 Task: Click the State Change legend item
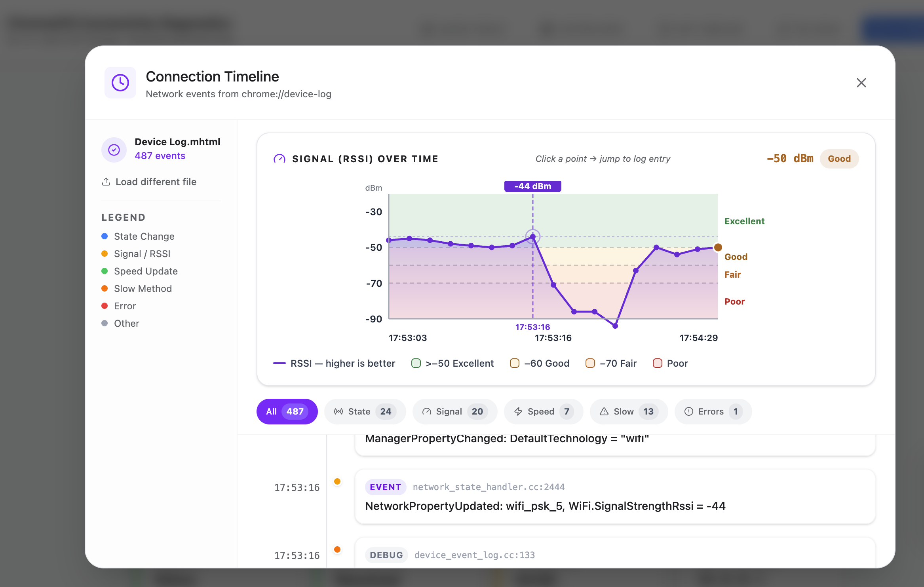138,236
